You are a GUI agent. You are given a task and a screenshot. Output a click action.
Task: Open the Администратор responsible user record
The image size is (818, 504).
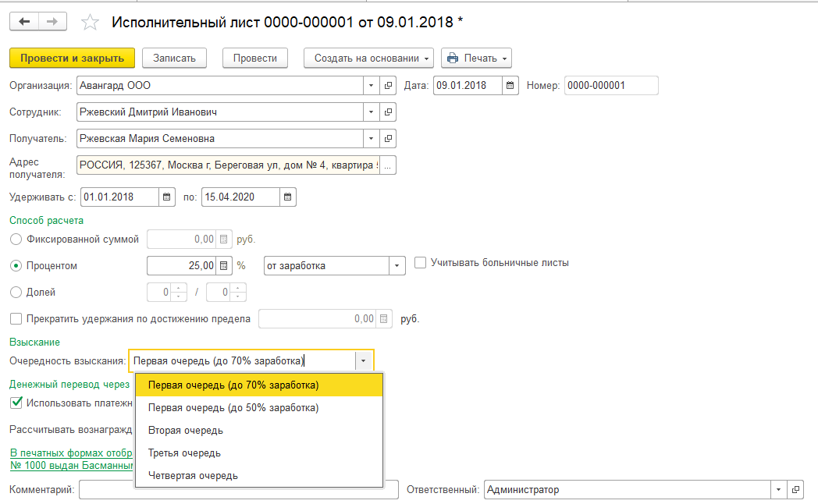click(x=795, y=490)
